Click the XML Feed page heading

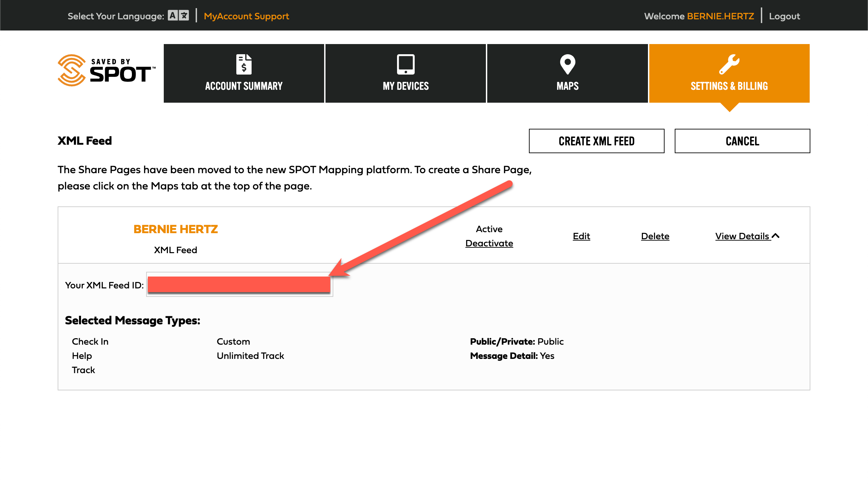click(x=85, y=141)
